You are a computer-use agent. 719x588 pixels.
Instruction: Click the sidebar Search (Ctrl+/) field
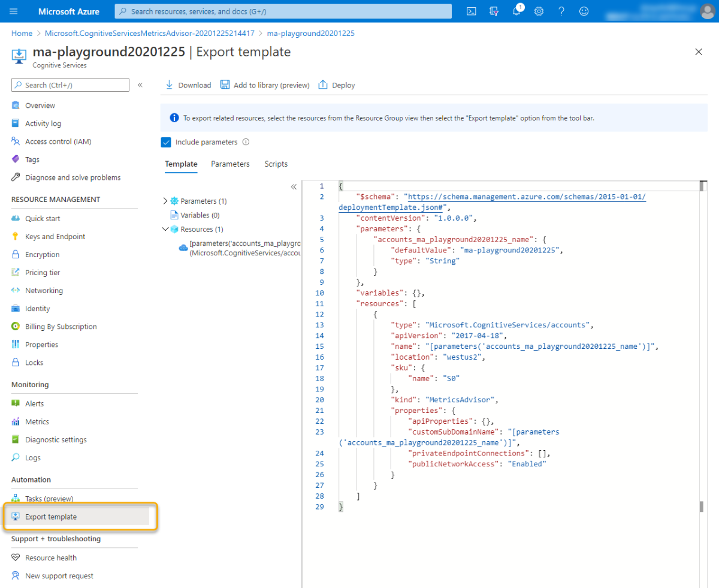point(70,85)
